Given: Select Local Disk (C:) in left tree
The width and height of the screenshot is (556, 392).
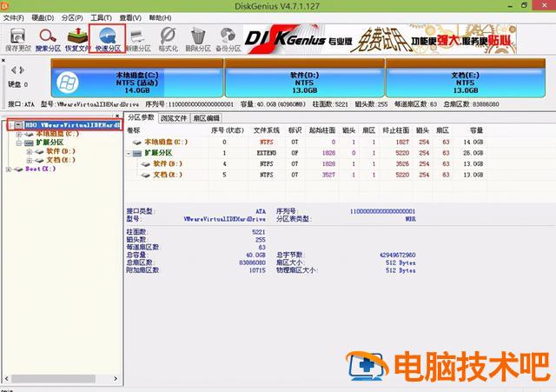Looking at the screenshot, I should pyautogui.click(x=57, y=134).
